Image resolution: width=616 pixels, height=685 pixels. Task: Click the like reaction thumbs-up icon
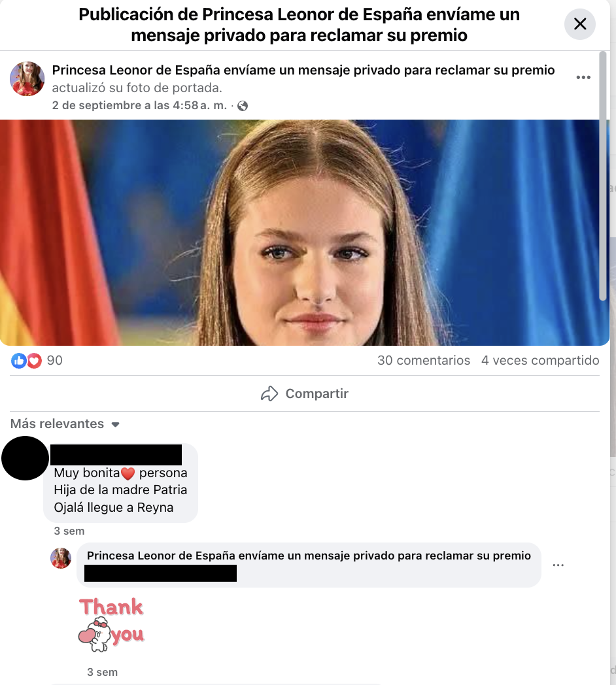tap(18, 361)
